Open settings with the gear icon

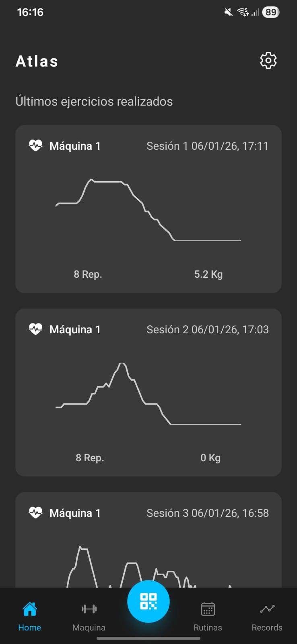pyautogui.click(x=268, y=61)
